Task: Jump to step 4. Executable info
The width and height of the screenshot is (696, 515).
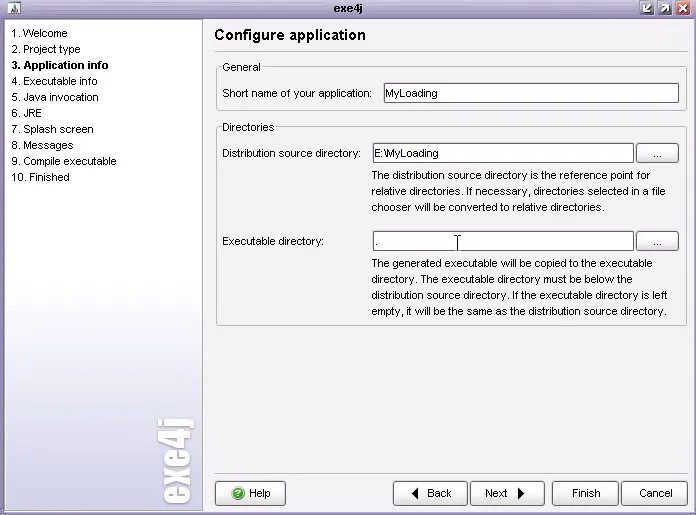Action: [x=54, y=81]
